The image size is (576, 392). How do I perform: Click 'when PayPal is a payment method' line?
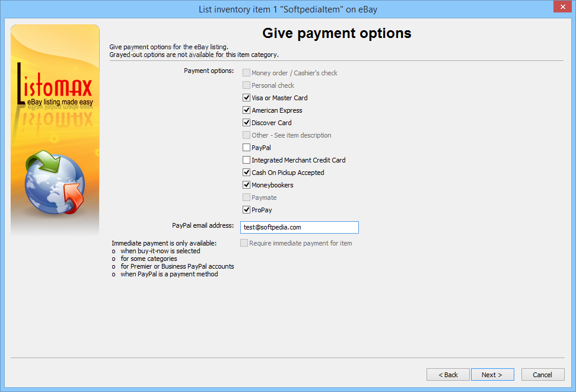pyautogui.click(x=169, y=274)
